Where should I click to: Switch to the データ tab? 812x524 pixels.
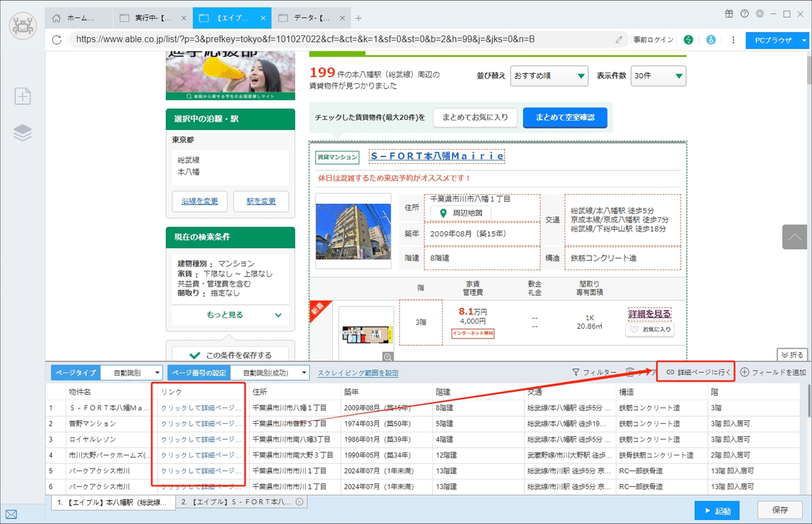pos(311,18)
